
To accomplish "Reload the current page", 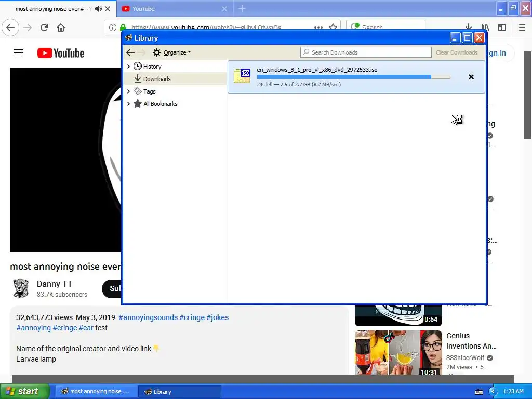I will pos(44,28).
